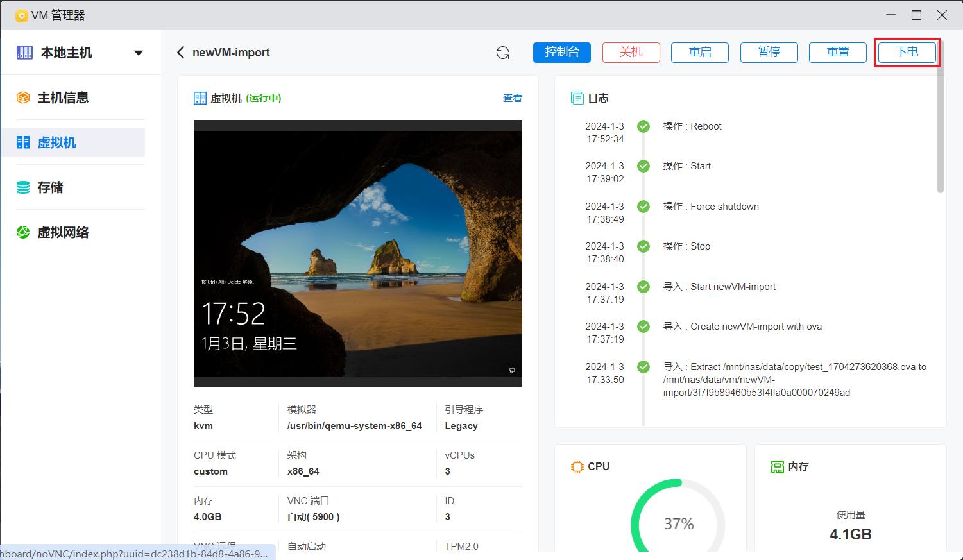Image resolution: width=963 pixels, height=560 pixels.
Task: Click the CPU mode value custom
Action: [210, 471]
